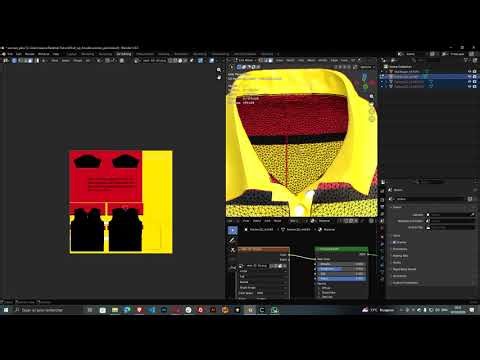The image size is (480, 360).
Task: Open the Mesh menu in 3D viewport header
Action: pos(311,60)
